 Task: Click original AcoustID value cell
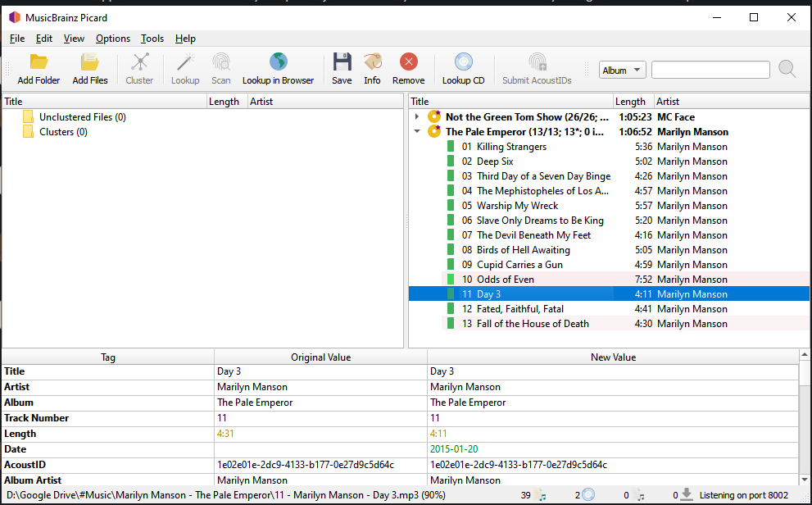click(x=320, y=465)
